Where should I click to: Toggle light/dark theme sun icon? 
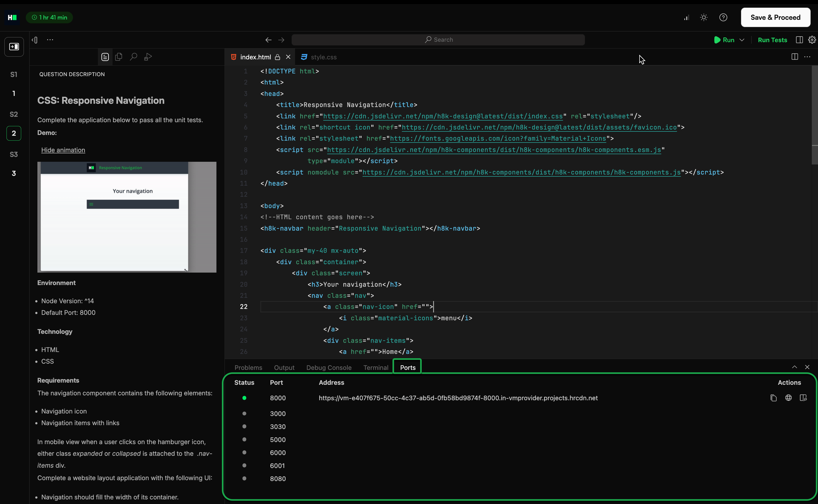(x=704, y=17)
